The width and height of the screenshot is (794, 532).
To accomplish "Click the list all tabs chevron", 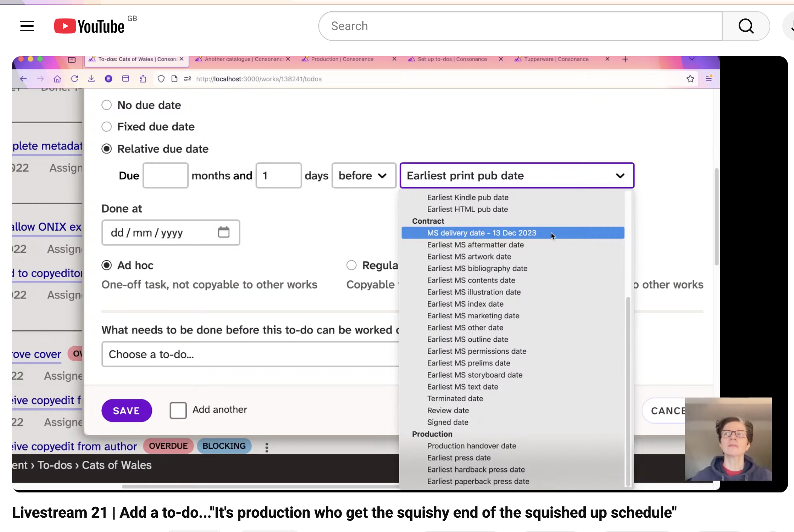I will [x=692, y=59].
